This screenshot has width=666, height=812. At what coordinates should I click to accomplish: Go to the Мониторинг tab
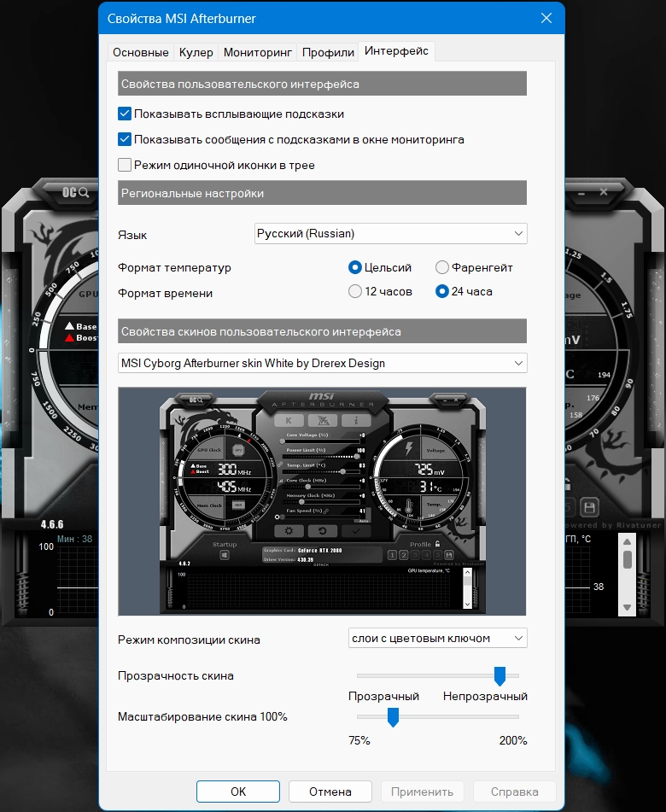point(258,52)
